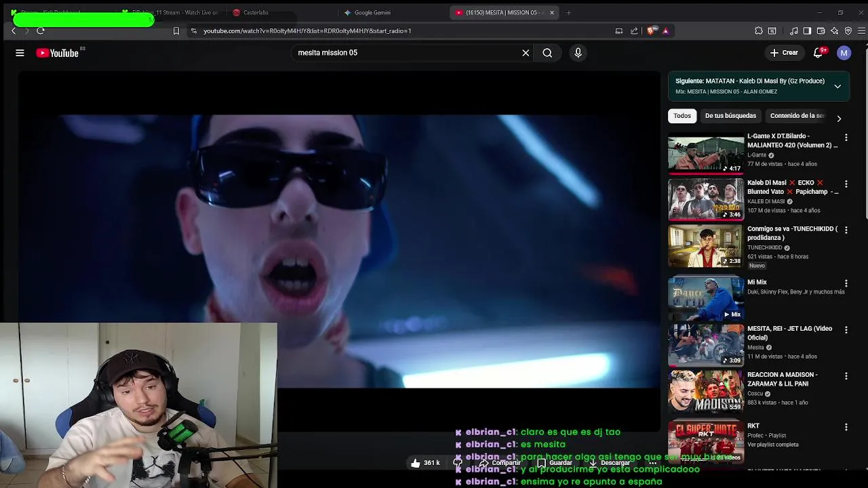
Task: Open options for RKT playlist
Action: [846, 427]
